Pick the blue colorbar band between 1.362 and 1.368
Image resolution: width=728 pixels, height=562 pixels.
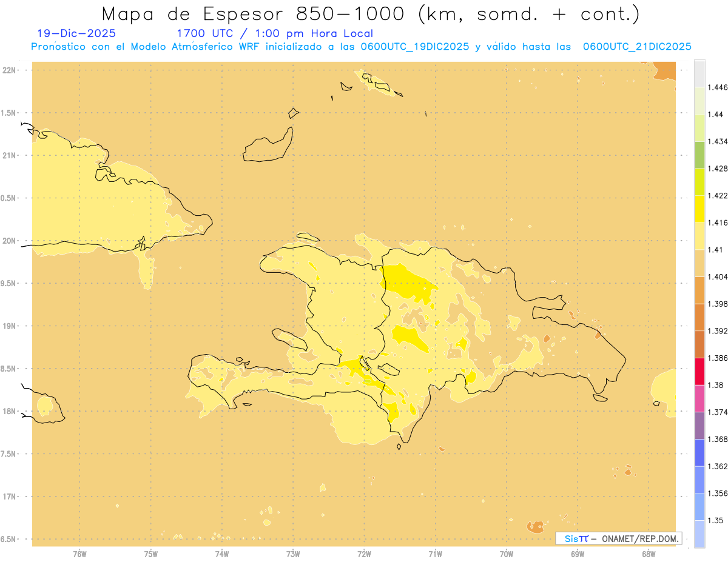(x=699, y=452)
